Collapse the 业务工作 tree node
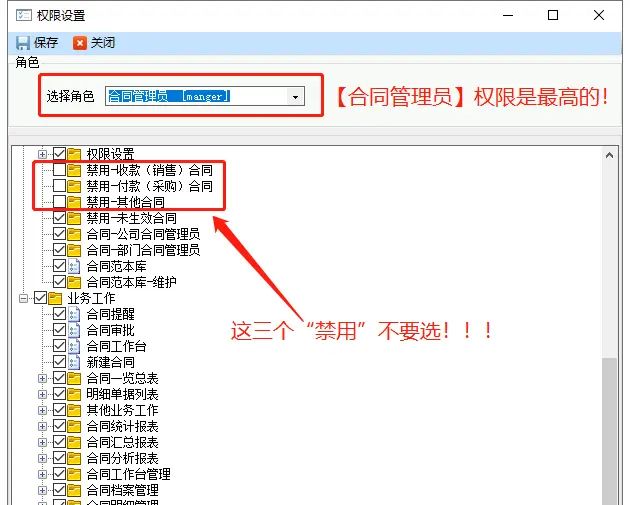 coord(24,299)
